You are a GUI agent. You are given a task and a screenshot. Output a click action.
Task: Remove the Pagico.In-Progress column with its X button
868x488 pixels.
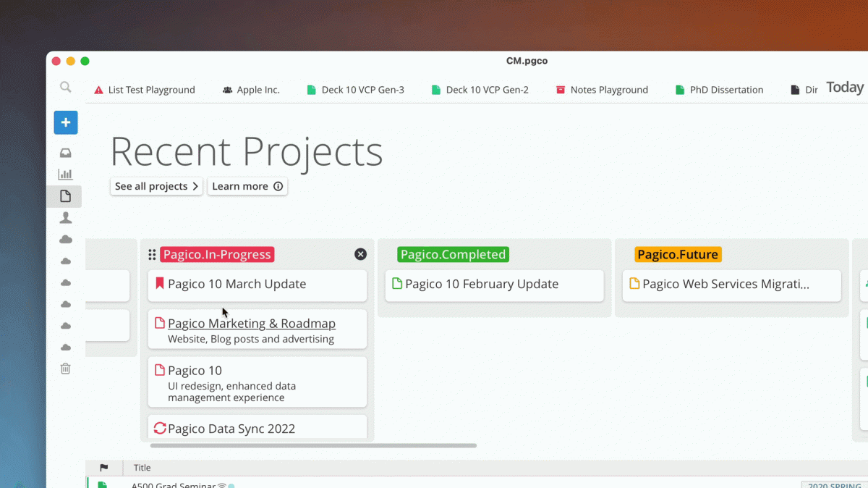tap(360, 254)
